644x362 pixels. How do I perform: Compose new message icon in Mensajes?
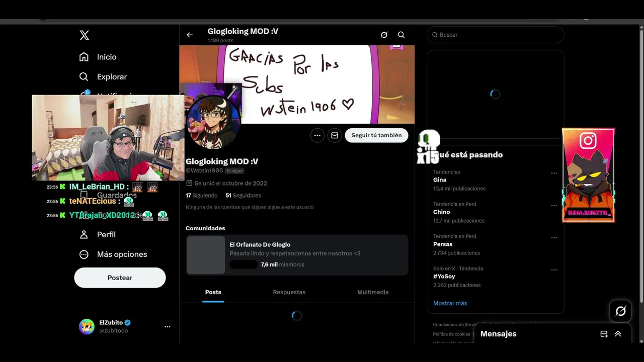click(x=604, y=334)
